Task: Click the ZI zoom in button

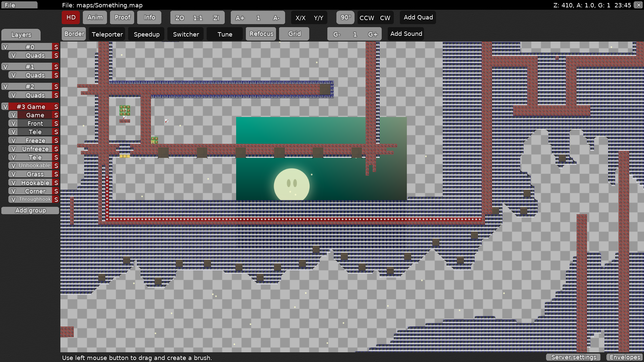Action: point(216,18)
